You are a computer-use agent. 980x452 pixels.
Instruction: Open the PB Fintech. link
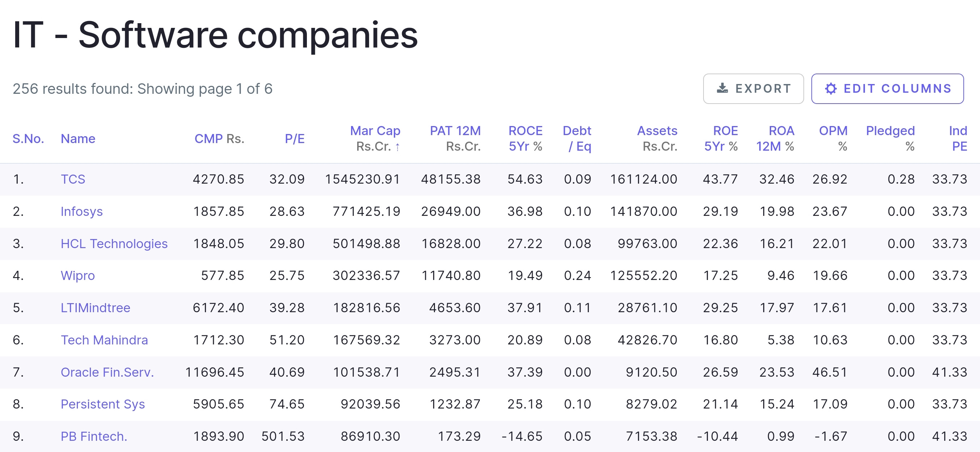pyautogui.click(x=94, y=436)
